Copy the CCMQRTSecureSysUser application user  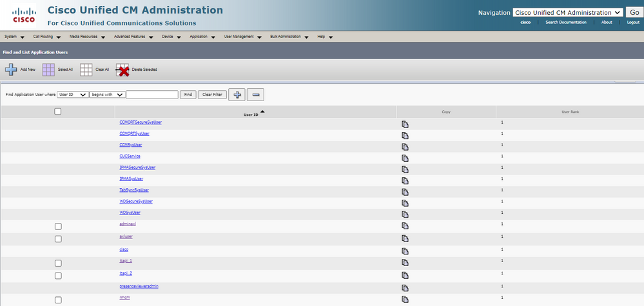pos(405,124)
